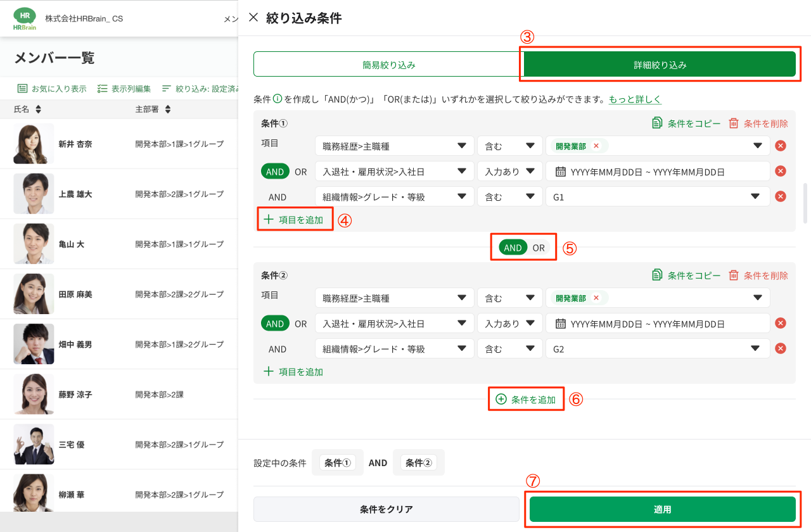The width and height of the screenshot is (811, 532).
Task: Click the panel vertical scrollbar
Action: [805, 203]
